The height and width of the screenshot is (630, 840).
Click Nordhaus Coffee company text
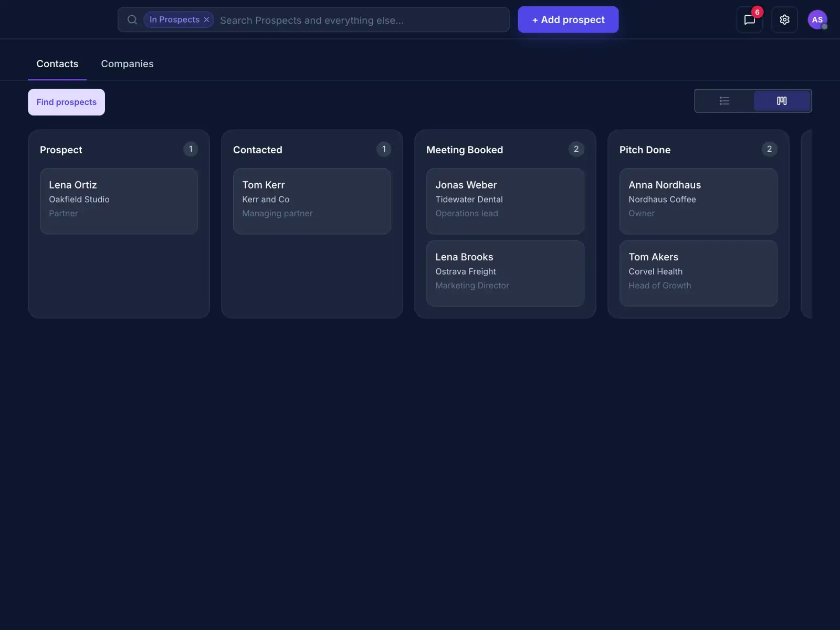[662, 199]
